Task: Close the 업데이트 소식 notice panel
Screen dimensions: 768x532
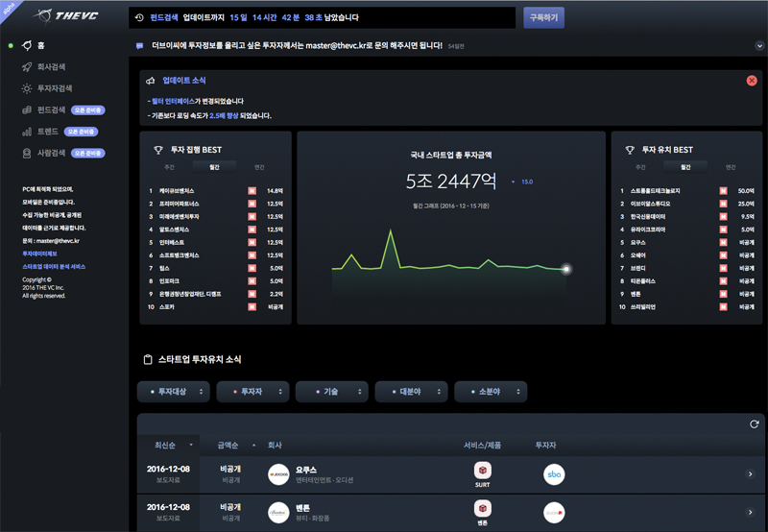Action: 752,81
